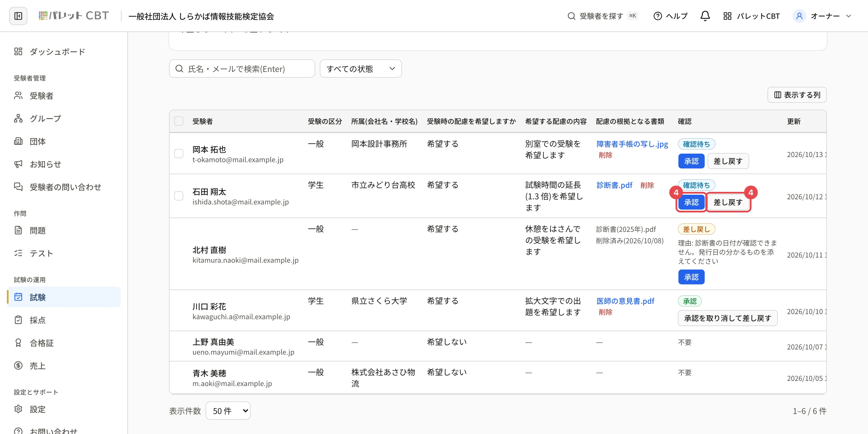This screenshot has width=868, height=434.
Task: Click 削除 next to 診断書.pdf
Action: point(647,185)
